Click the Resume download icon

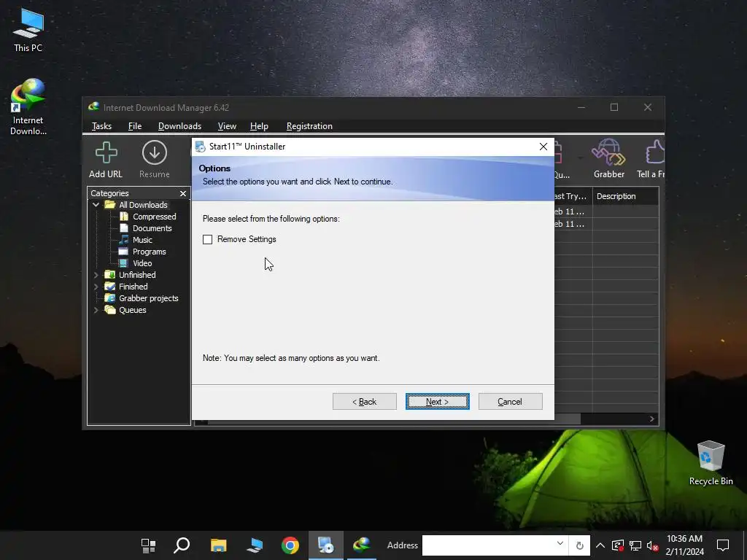click(155, 160)
